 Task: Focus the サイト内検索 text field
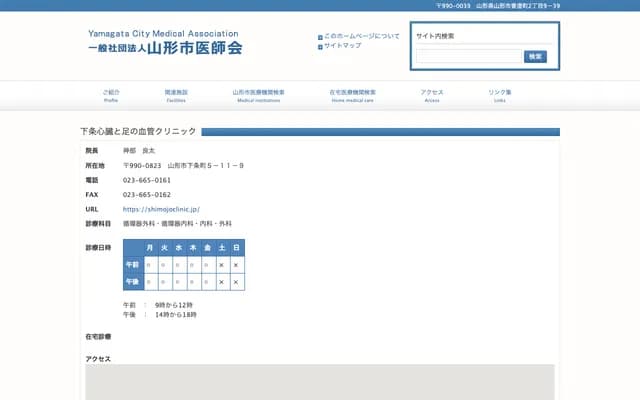point(468,57)
